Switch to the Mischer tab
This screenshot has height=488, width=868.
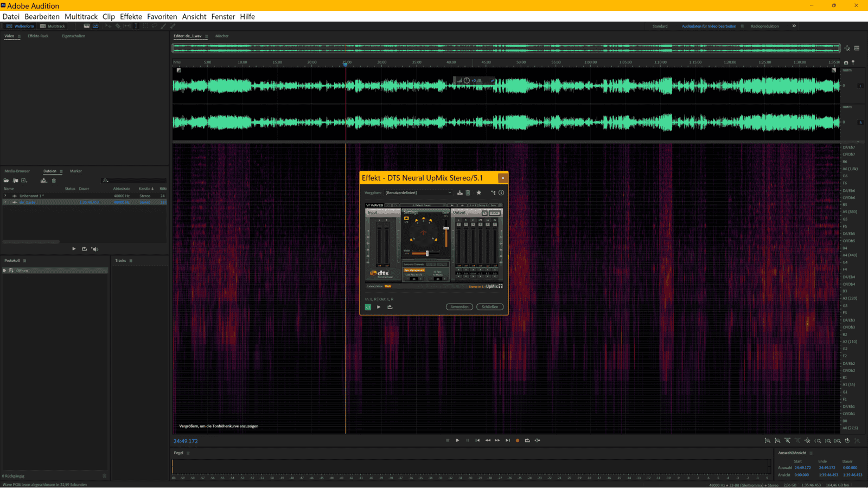(x=222, y=36)
